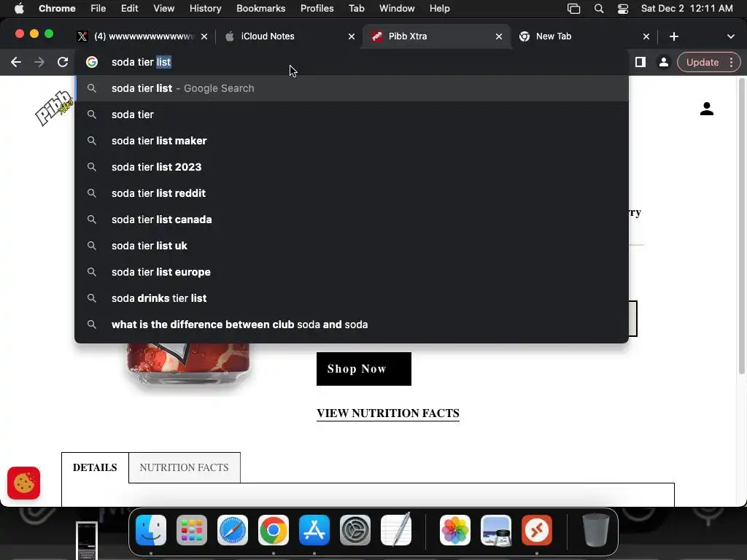This screenshot has width=747, height=560.
Task: Open the View menu
Action: [164, 9]
